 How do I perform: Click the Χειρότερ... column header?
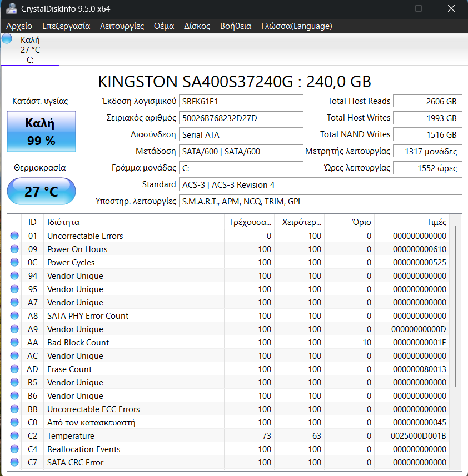300,222
